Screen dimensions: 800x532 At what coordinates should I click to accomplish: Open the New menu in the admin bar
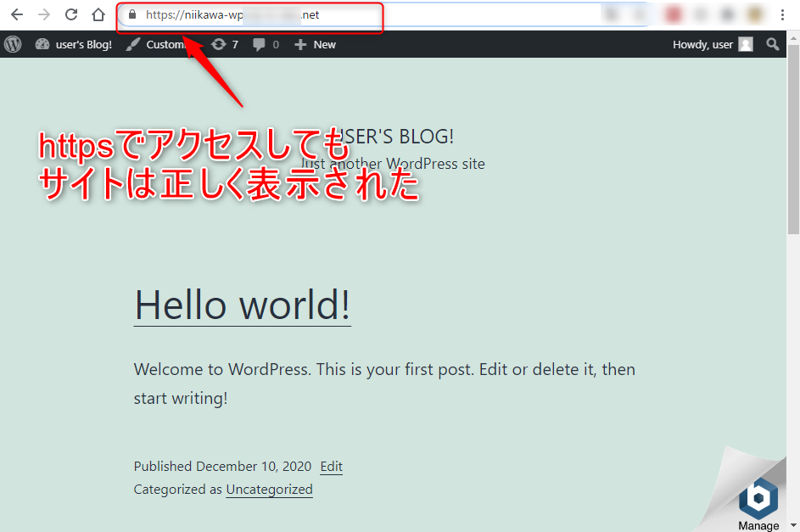(x=314, y=44)
